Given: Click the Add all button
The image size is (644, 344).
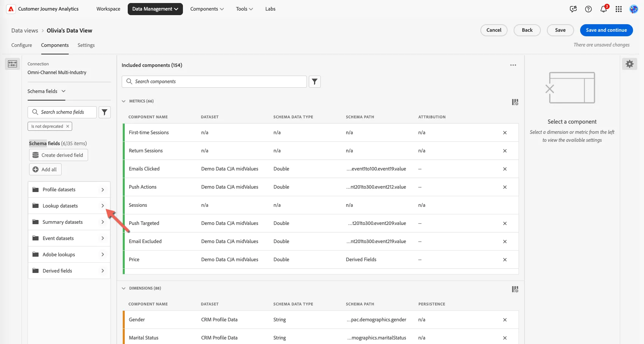Looking at the screenshot, I should pos(45,169).
